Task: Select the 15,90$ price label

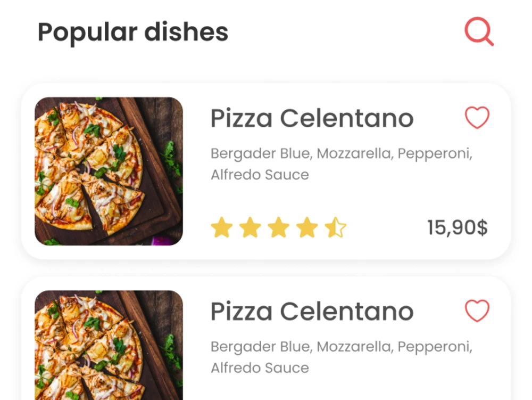Action: pos(458,227)
